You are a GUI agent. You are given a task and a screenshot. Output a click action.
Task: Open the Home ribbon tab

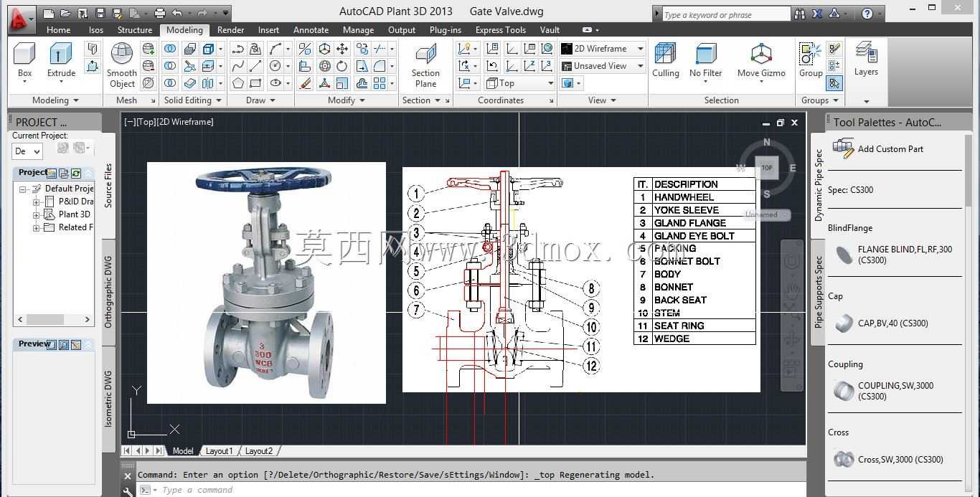pyautogui.click(x=58, y=30)
